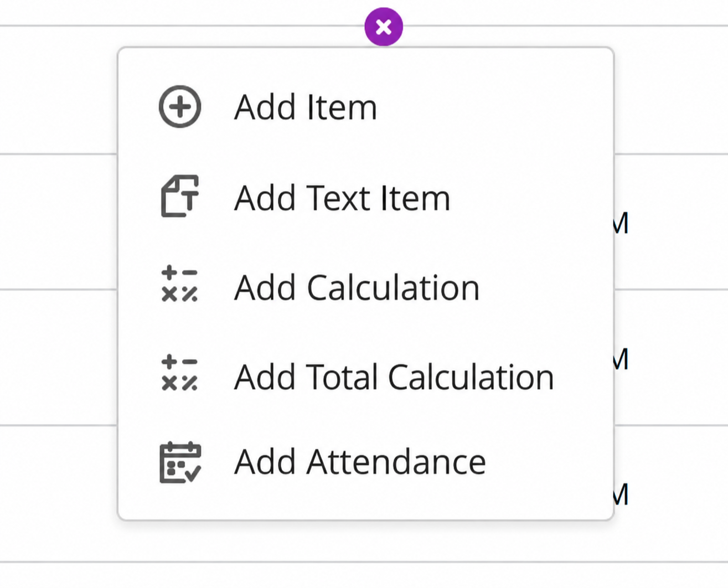The height and width of the screenshot is (588, 728).
Task: Click the calendar checkmark icon for Add Attendance
Action: [x=180, y=462]
